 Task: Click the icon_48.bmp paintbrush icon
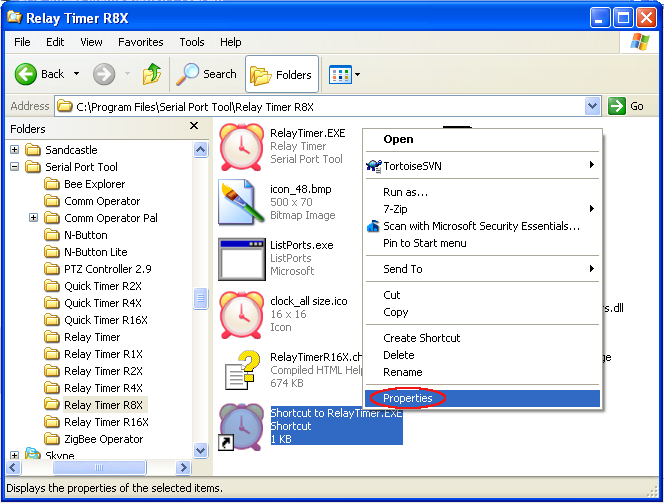241,202
